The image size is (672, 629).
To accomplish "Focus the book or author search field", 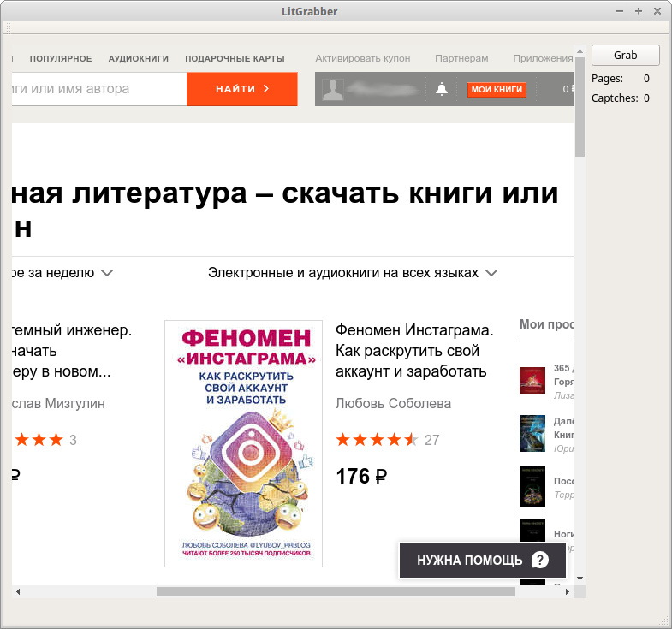I will tap(99, 89).
